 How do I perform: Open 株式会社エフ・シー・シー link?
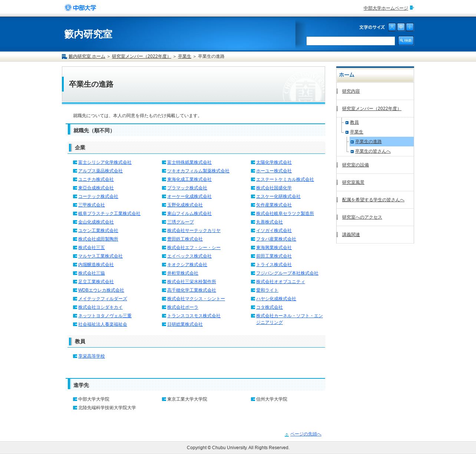[194, 248]
